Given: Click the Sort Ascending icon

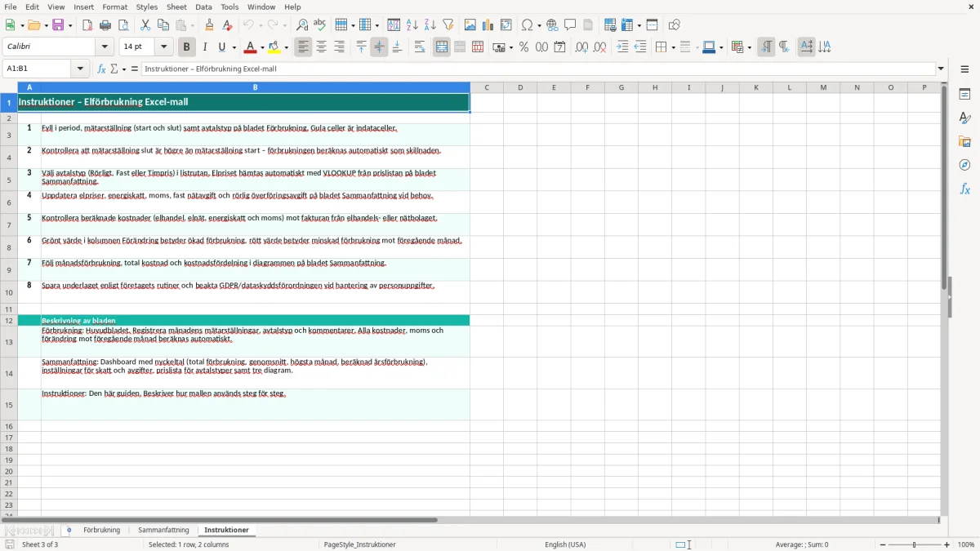Looking at the screenshot, I should click(x=412, y=25).
